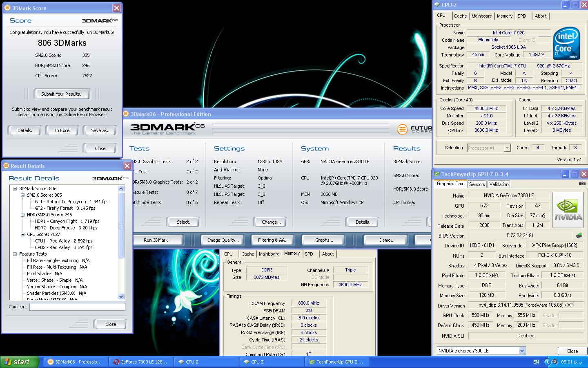Open the Mainboard tab in top CPU-Z
This screenshot has width=588, height=368.
tap(481, 16)
